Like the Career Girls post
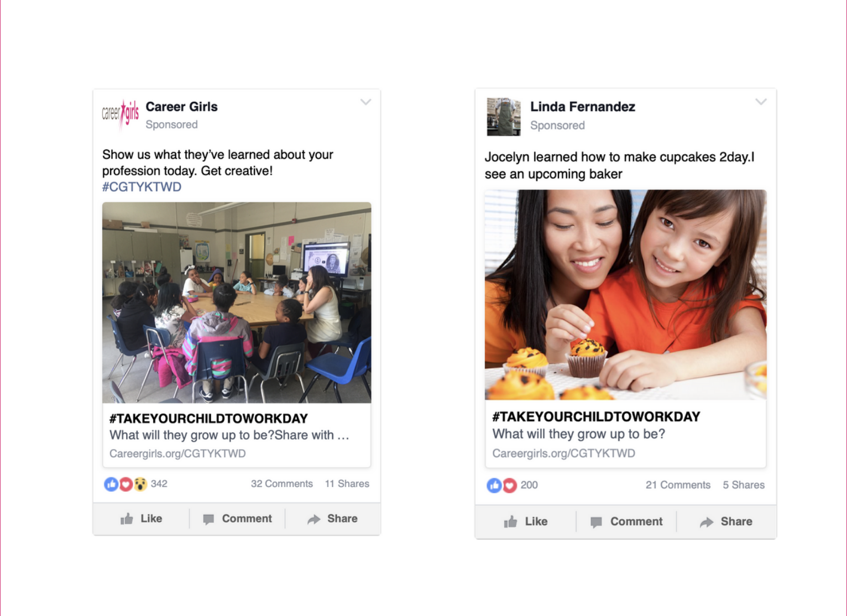847x616 pixels. pos(142,519)
